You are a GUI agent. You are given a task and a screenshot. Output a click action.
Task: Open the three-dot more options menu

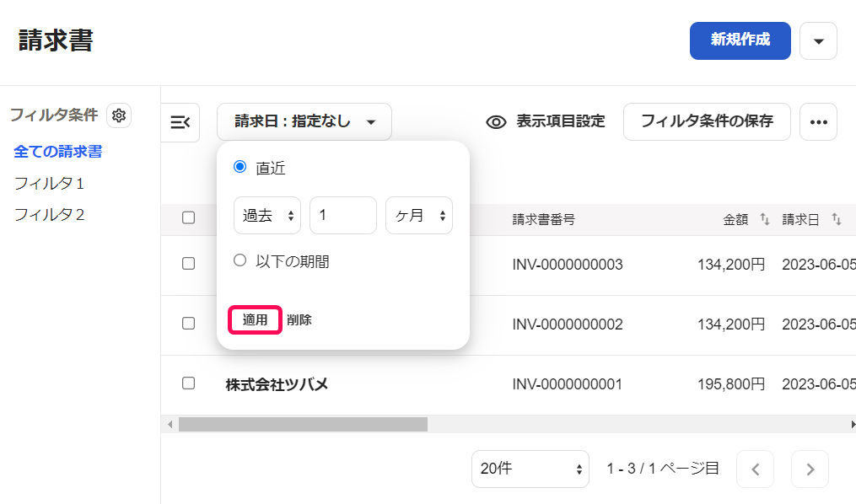[x=818, y=121]
